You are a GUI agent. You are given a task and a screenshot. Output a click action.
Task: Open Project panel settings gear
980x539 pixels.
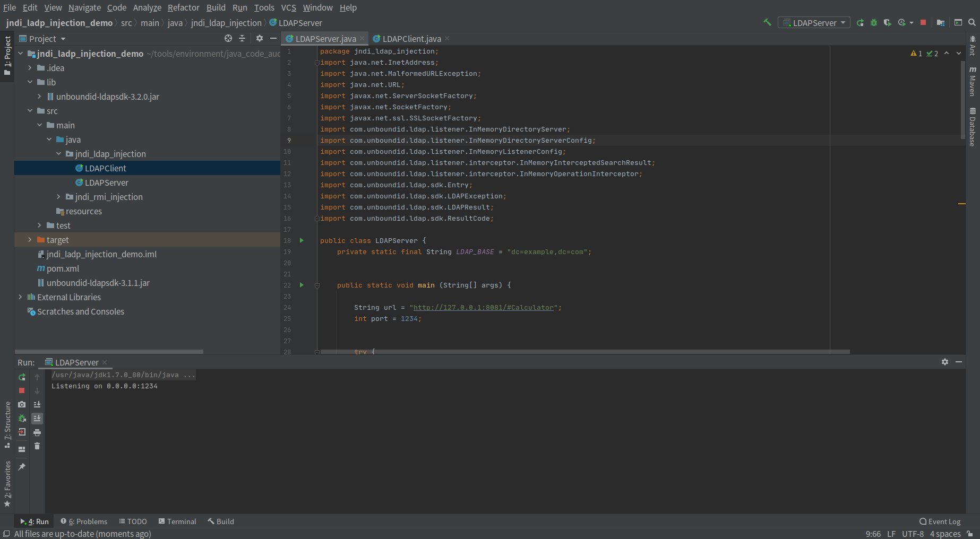(260, 38)
